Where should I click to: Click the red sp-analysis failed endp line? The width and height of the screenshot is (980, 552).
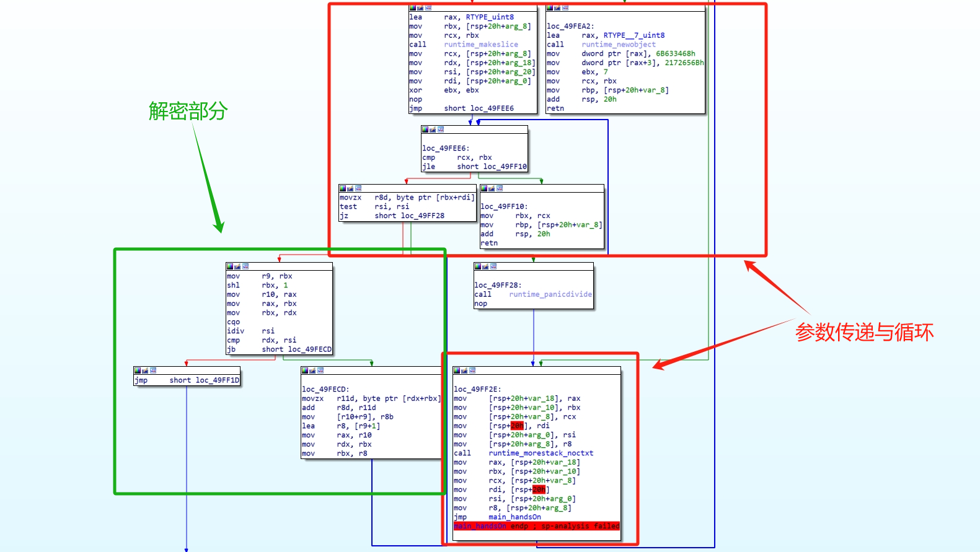tap(536, 526)
